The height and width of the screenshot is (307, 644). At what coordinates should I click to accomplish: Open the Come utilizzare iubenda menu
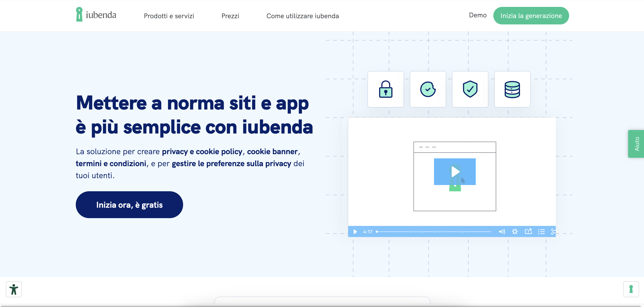tap(302, 16)
